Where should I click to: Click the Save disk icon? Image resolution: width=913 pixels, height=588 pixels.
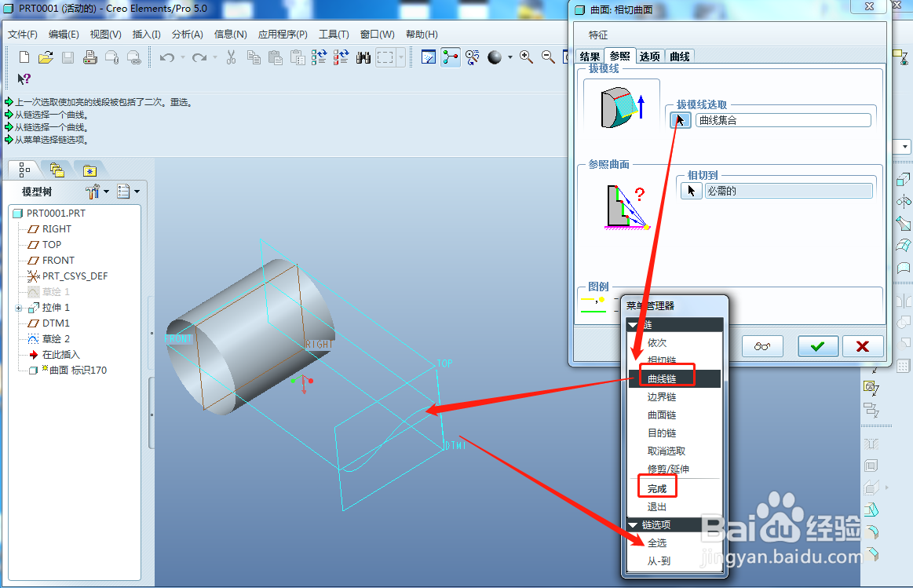68,57
